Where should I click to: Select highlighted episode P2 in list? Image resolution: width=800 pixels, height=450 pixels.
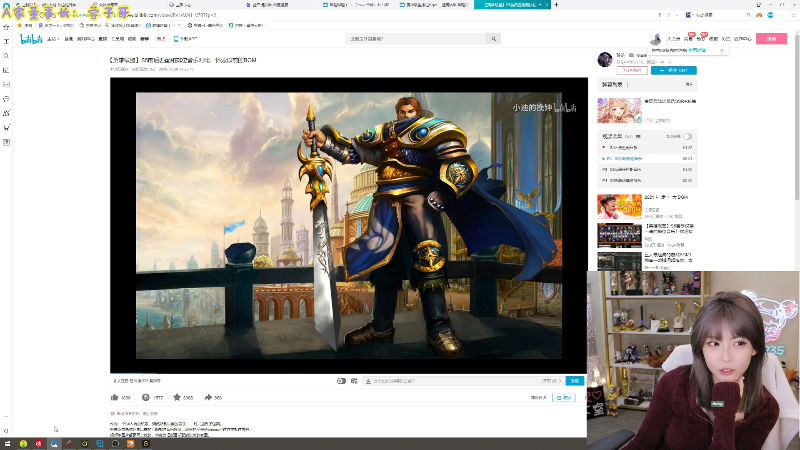647,159
